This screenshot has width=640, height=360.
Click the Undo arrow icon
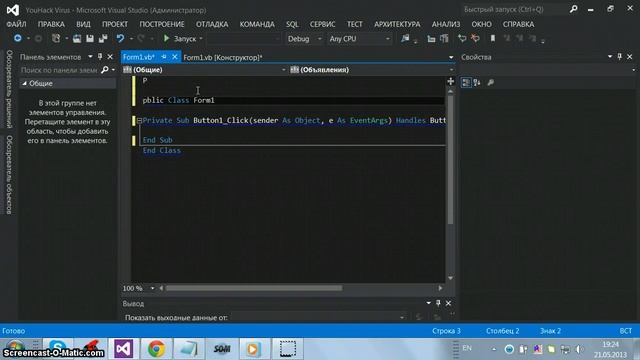[x=120, y=38]
